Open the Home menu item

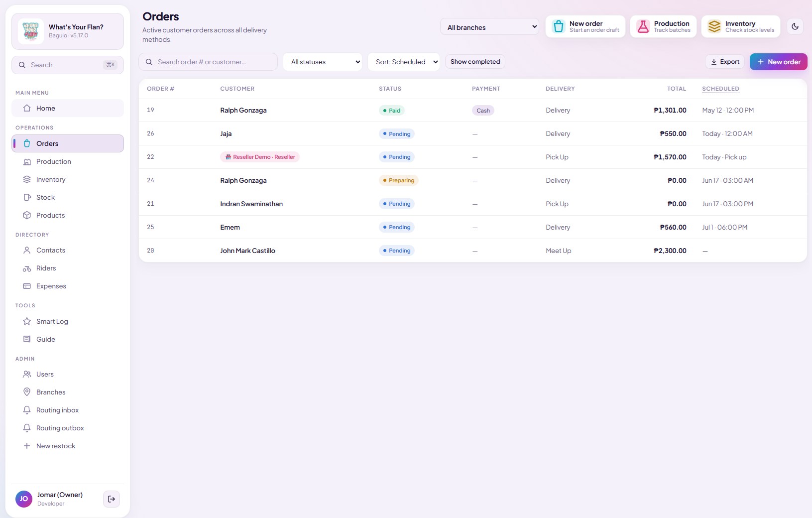(x=68, y=108)
